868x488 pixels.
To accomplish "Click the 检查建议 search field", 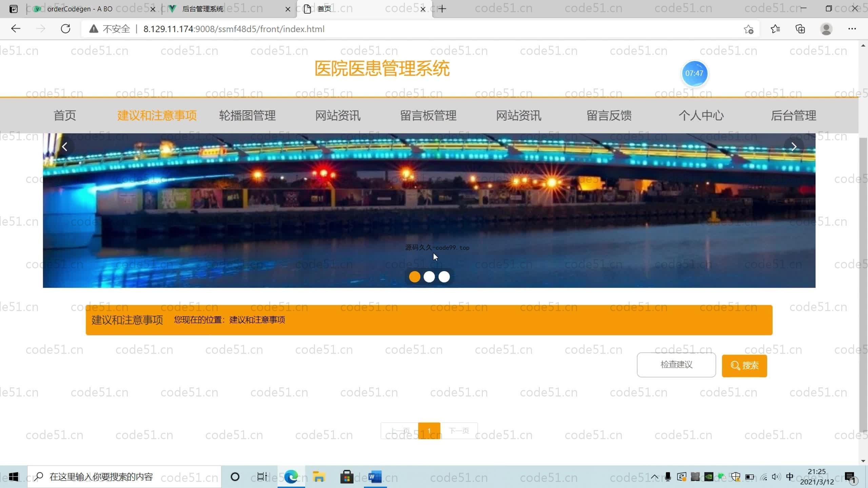I will pos(676,365).
